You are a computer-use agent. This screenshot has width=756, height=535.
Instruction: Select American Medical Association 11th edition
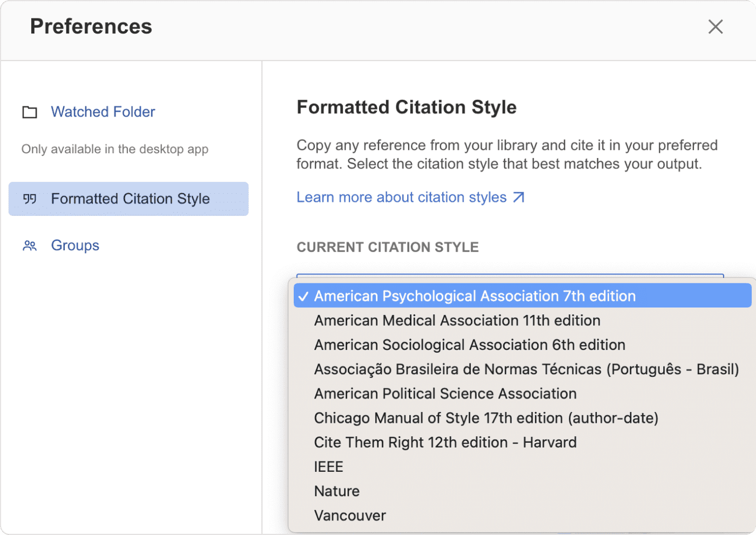pos(457,320)
